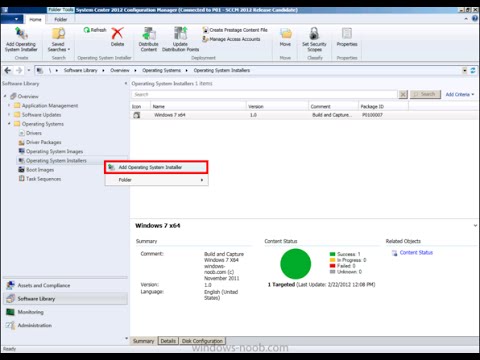Click Manage Access Accounts

point(231,39)
